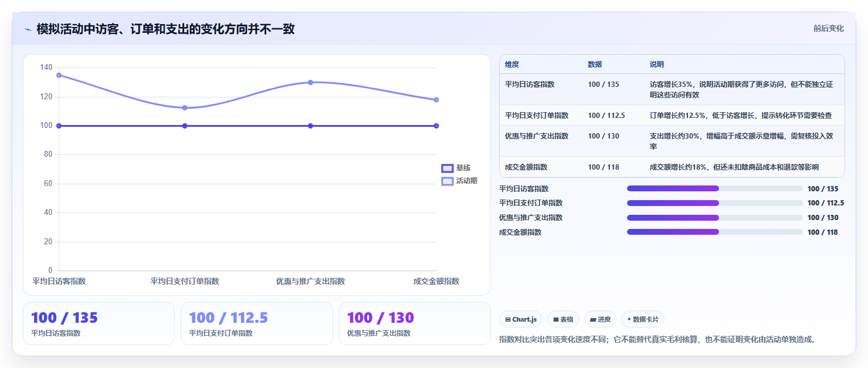Click the 100 / 135 data card
868x368 pixels.
pos(99,323)
